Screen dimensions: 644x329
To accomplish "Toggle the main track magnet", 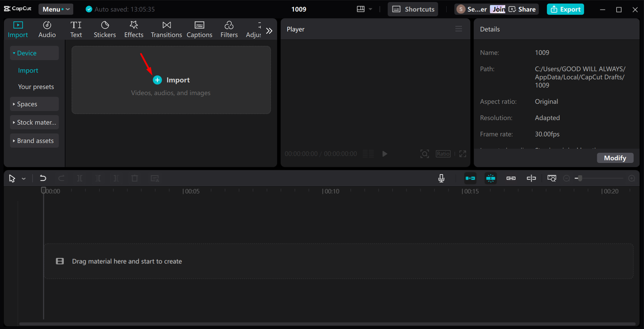I will coord(470,178).
